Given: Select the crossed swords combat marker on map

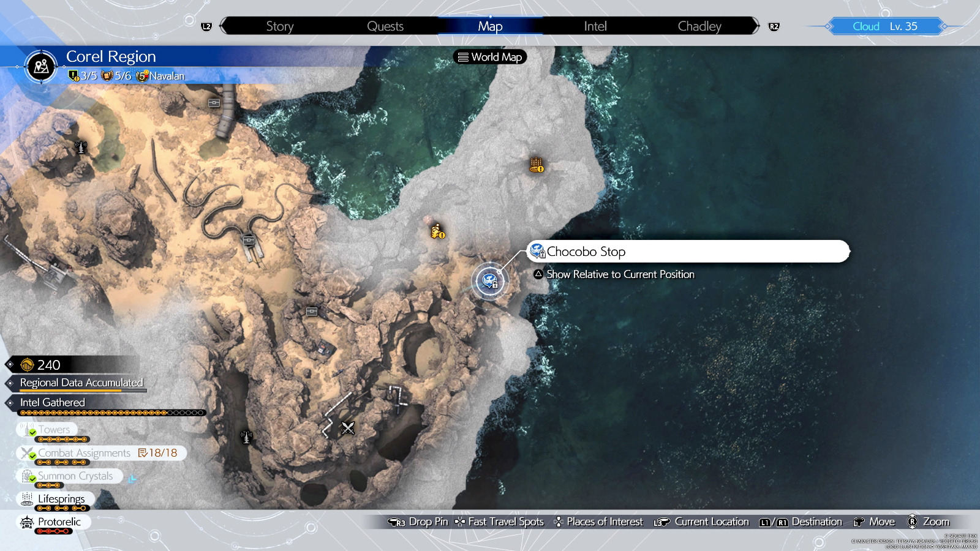Looking at the screenshot, I should tap(348, 428).
